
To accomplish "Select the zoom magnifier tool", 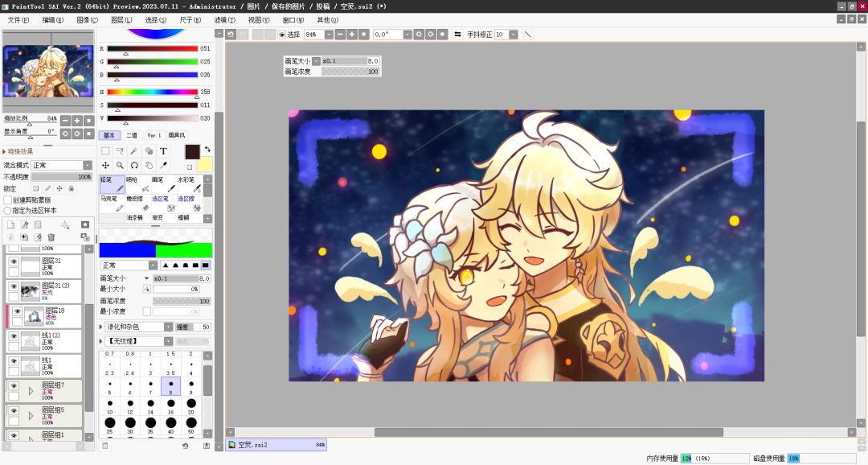I will coord(120,165).
